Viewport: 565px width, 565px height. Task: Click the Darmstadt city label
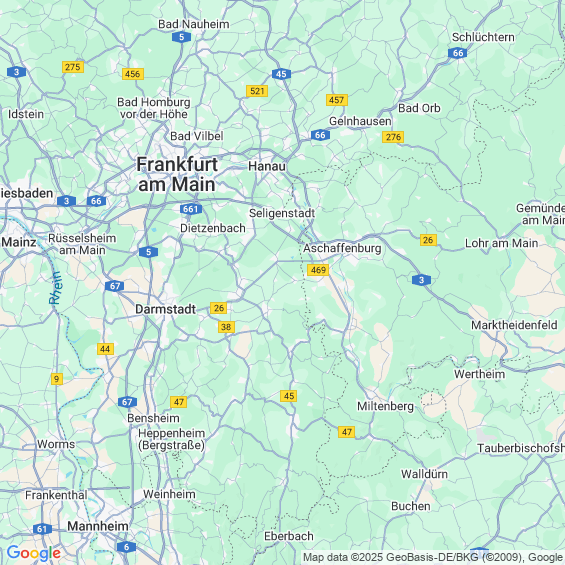pos(165,309)
